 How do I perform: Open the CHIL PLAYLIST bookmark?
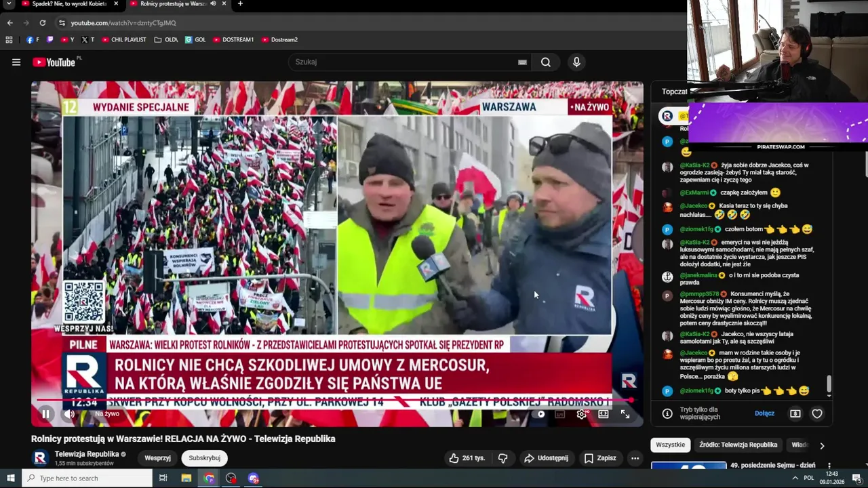pyautogui.click(x=124, y=40)
